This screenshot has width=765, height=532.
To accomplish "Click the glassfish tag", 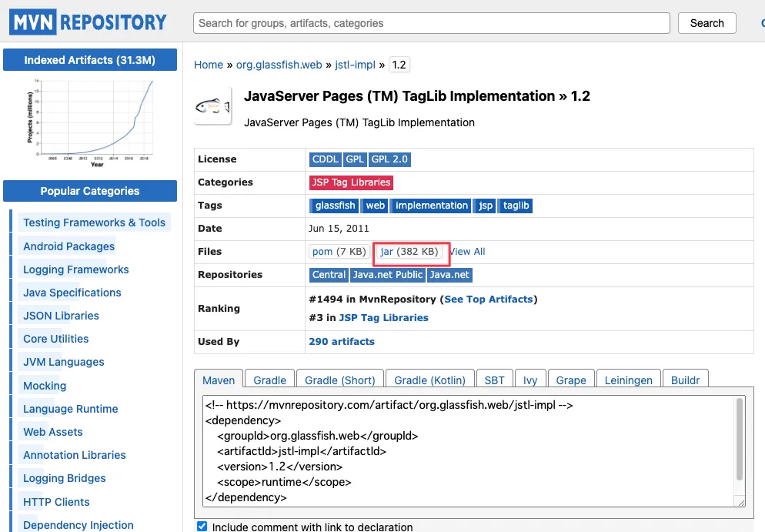I will 335,206.
